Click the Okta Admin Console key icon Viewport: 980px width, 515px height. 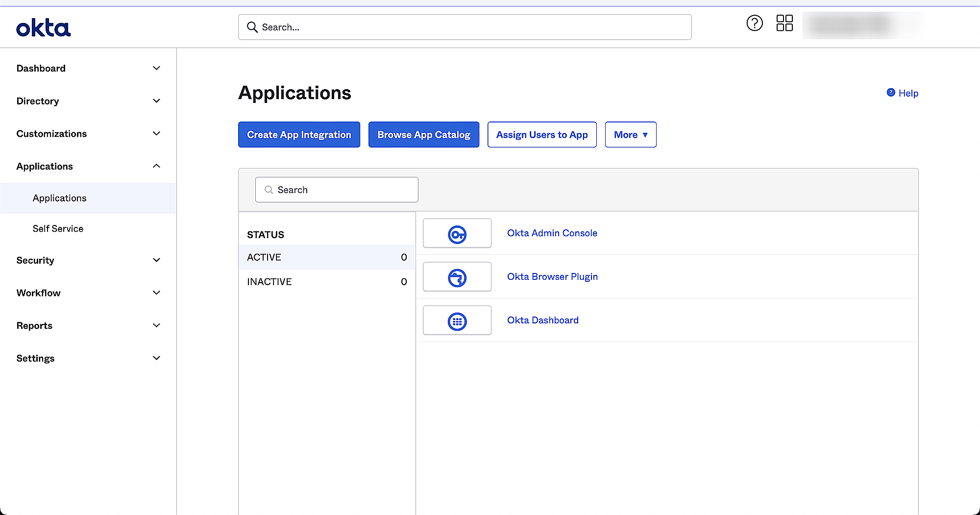(457, 234)
